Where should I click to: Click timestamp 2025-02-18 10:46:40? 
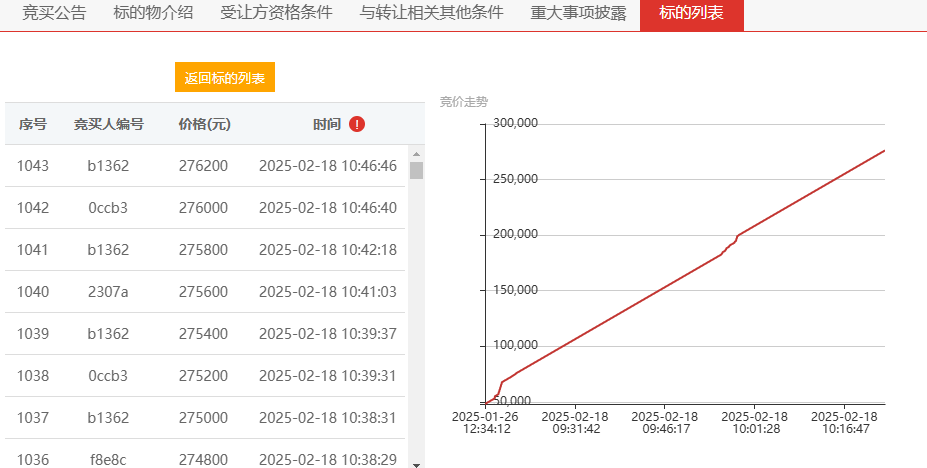point(328,208)
